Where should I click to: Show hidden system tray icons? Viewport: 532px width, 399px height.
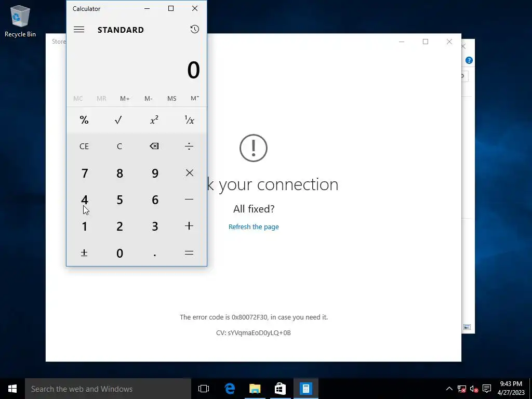pyautogui.click(x=449, y=389)
